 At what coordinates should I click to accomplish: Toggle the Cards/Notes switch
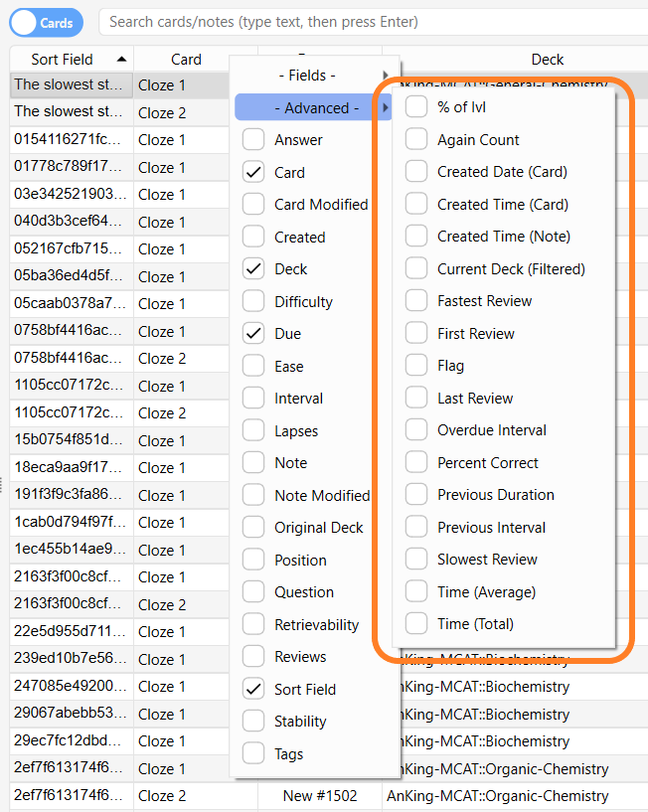[x=44, y=22]
